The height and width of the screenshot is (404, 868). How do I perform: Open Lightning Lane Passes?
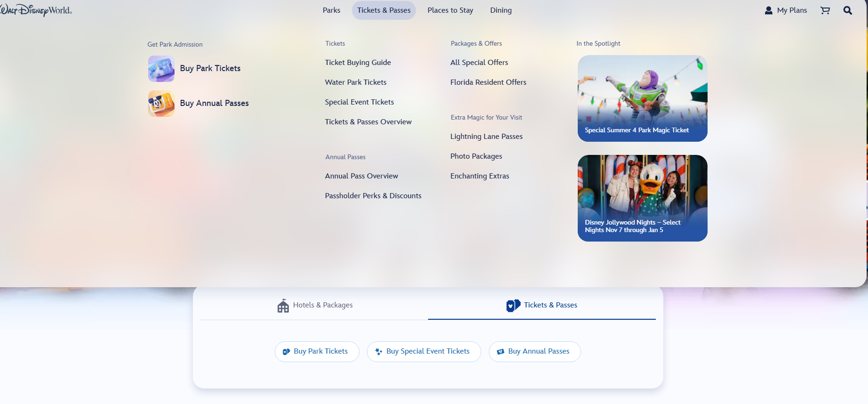[x=486, y=137]
